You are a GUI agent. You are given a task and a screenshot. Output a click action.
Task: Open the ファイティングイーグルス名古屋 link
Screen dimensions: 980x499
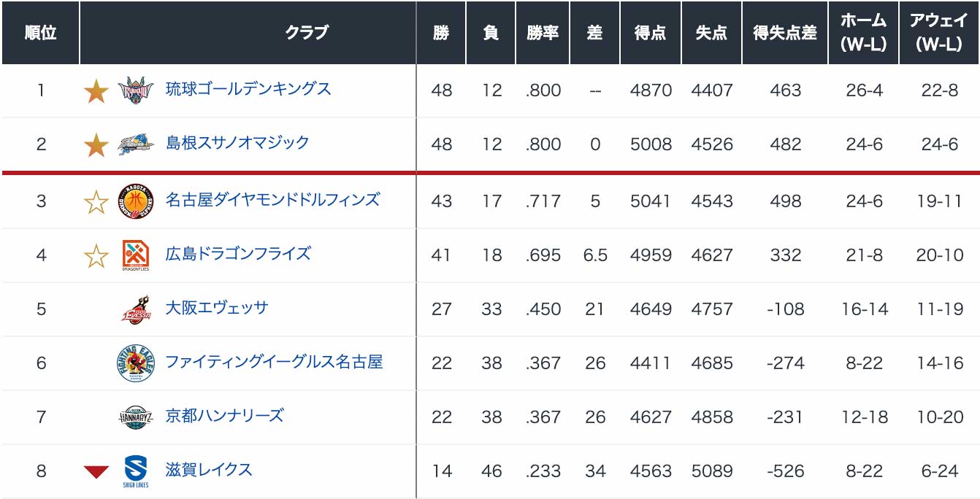pyautogui.click(x=275, y=362)
